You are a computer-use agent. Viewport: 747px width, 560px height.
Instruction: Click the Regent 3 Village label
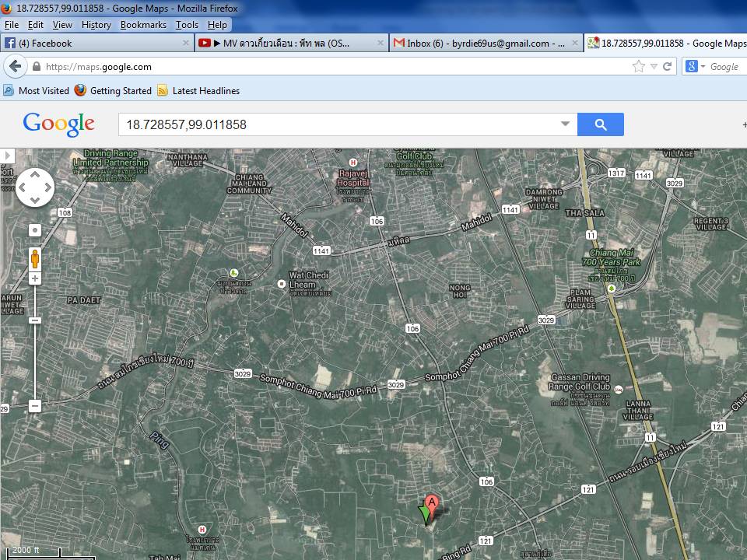coord(710,224)
